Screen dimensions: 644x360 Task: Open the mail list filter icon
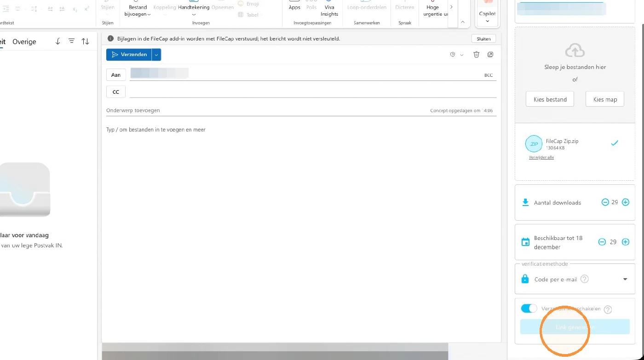(x=72, y=41)
